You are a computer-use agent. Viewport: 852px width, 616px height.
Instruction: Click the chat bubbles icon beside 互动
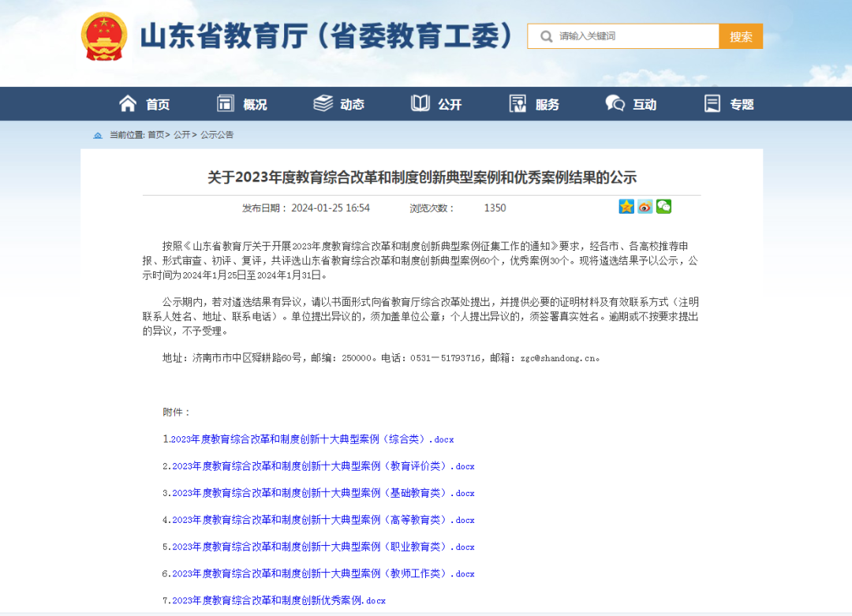coord(615,103)
